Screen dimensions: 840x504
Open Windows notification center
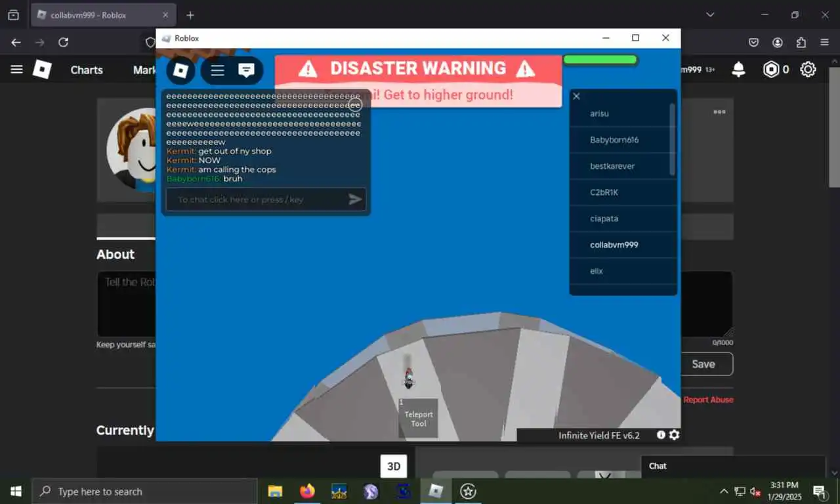820,491
